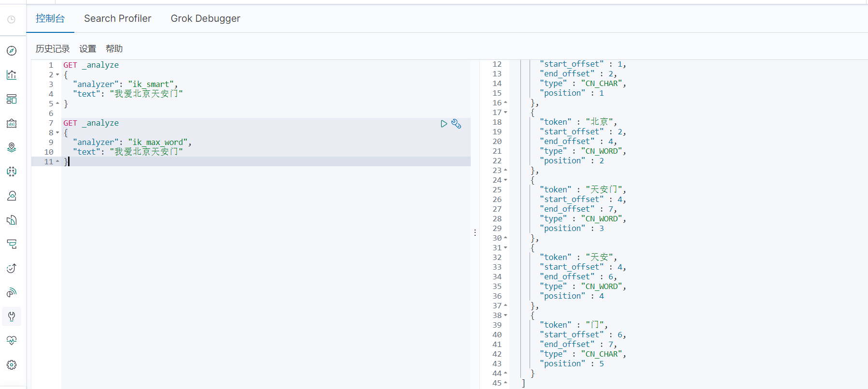This screenshot has height=389, width=868.
Task: Fold output closing brace at line 37
Action: coord(505,305)
